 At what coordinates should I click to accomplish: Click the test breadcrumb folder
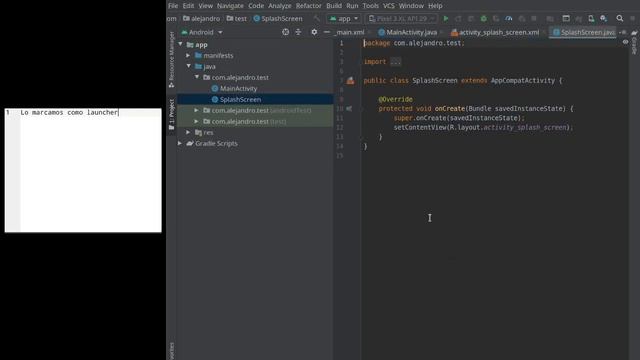click(x=237, y=18)
